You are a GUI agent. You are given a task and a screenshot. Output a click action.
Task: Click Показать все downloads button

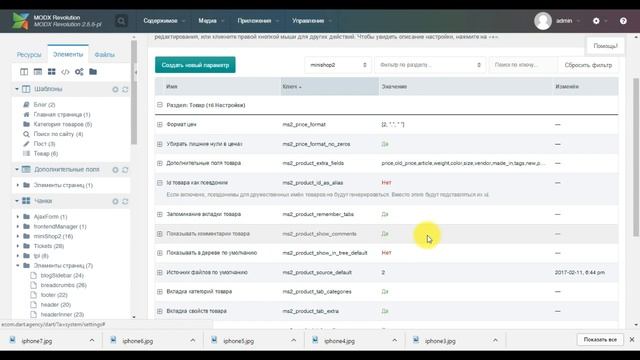coord(600,340)
